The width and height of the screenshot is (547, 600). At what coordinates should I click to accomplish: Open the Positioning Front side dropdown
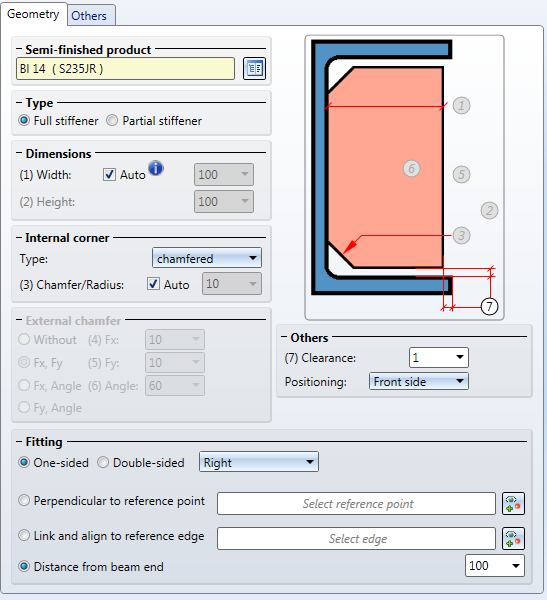point(419,382)
